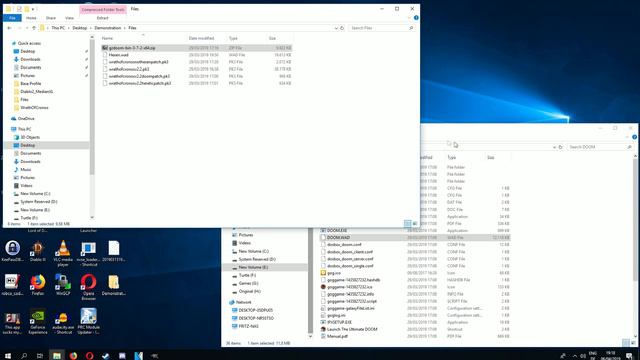
Task: Open the Extract tab under Compressed Folder Tools
Action: (102, 18)
